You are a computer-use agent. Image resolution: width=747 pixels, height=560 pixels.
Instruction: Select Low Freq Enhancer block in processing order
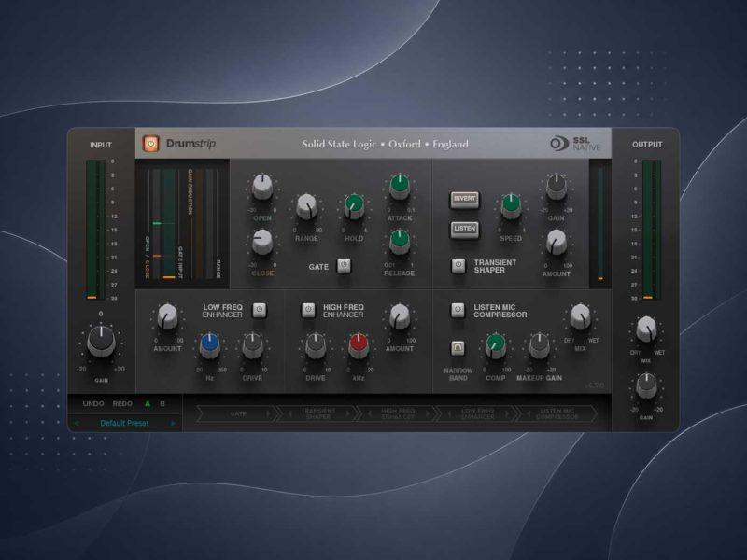477,413
